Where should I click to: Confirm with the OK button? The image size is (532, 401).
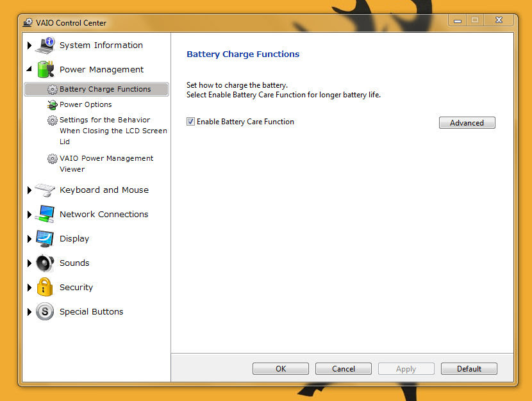click(x=281, y=369)
